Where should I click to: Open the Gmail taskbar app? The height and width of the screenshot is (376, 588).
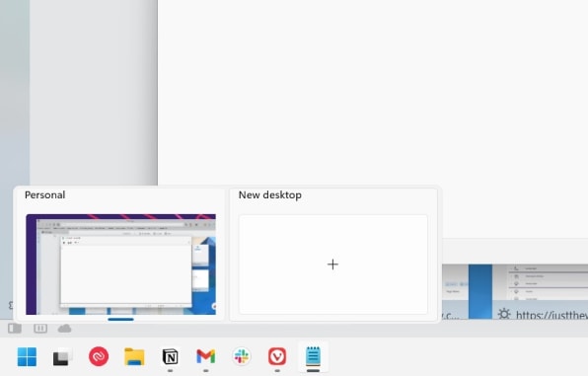pos(205,356)
